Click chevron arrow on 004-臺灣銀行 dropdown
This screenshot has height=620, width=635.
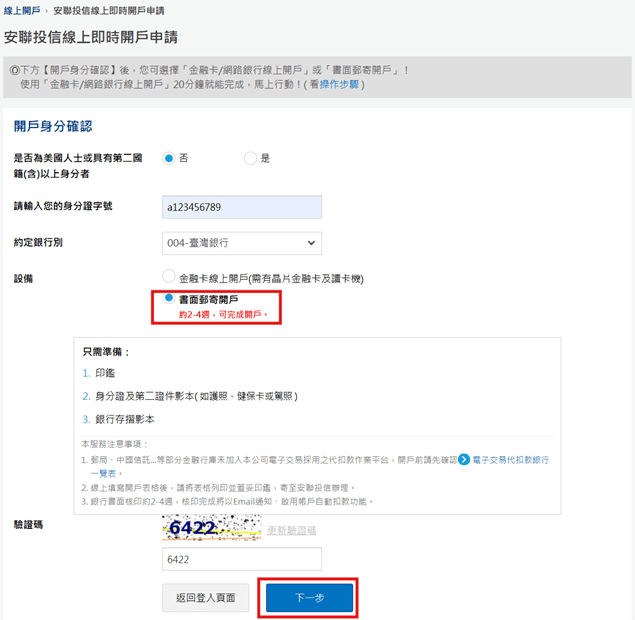312,243
